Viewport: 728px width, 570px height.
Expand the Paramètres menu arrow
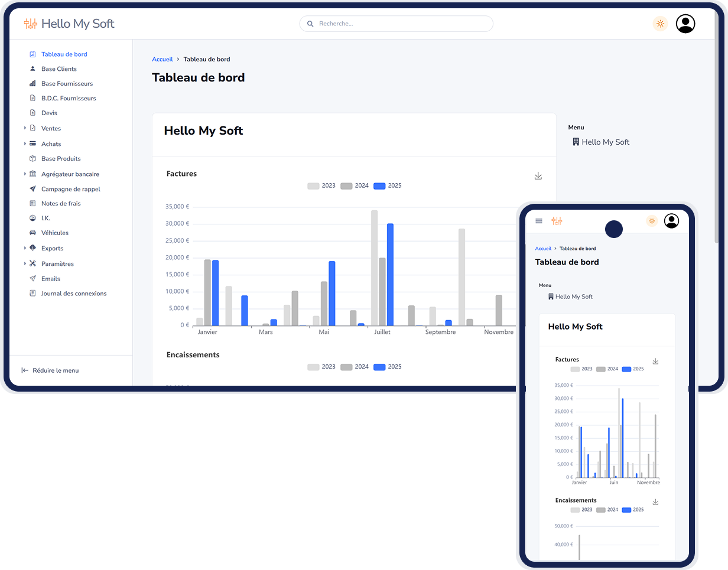tap(25, 263)
